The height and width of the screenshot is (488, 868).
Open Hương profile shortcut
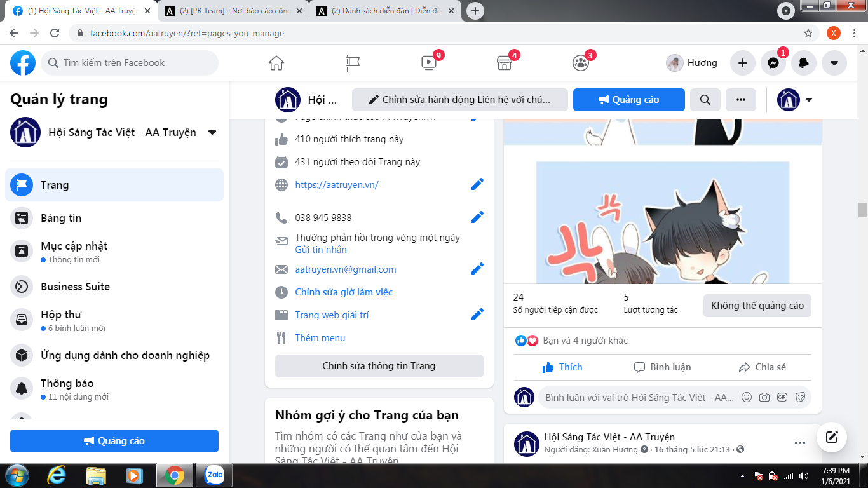click(x=692, y=63)
